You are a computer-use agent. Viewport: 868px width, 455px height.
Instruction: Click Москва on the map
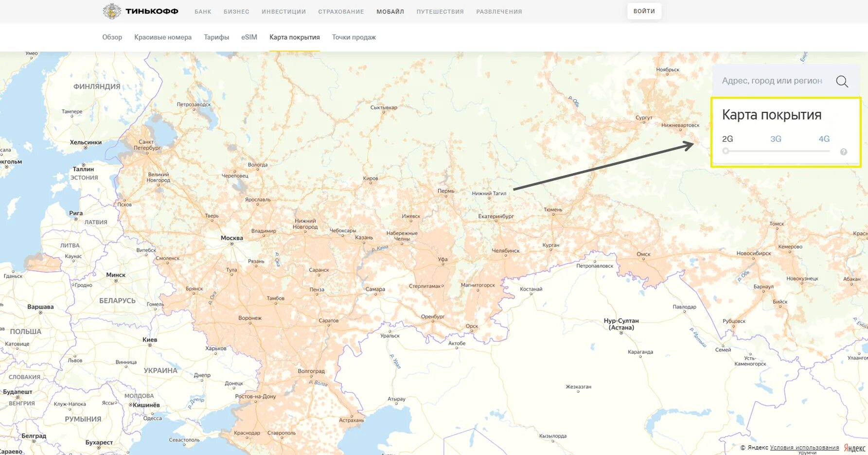click(232, 238)
